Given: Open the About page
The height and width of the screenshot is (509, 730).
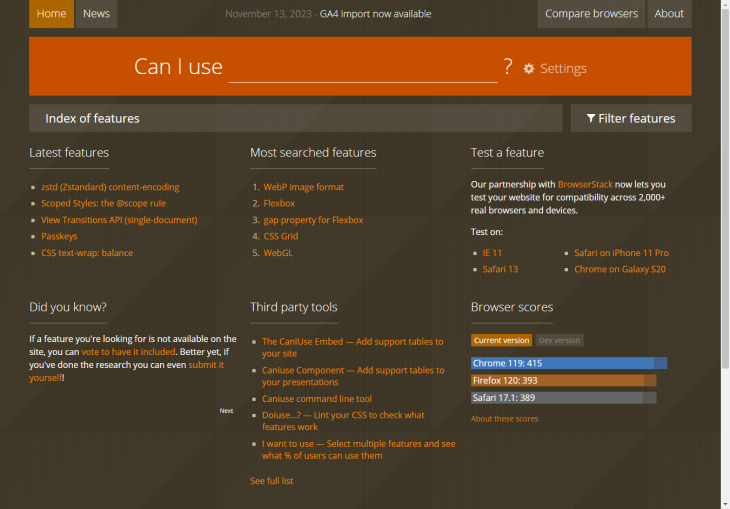Looking at the screenshot, I should click(x=669, y=14).
